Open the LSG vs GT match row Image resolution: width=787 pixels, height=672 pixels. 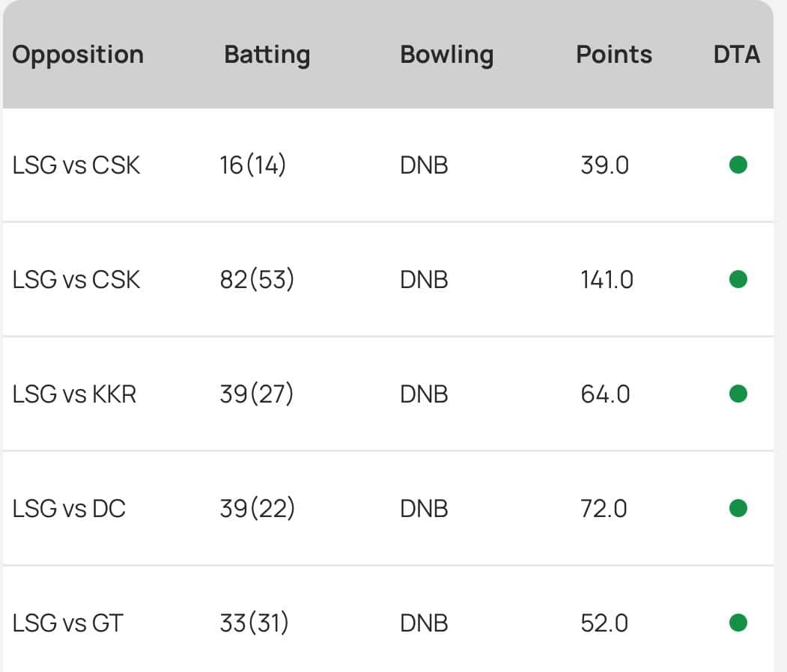(67, 623)
